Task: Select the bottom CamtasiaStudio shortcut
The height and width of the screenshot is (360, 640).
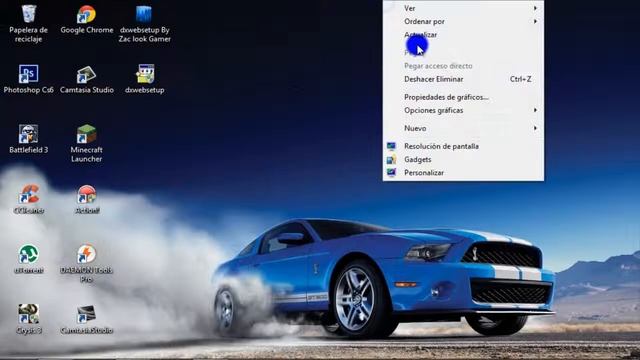Action: pos(87,319)
